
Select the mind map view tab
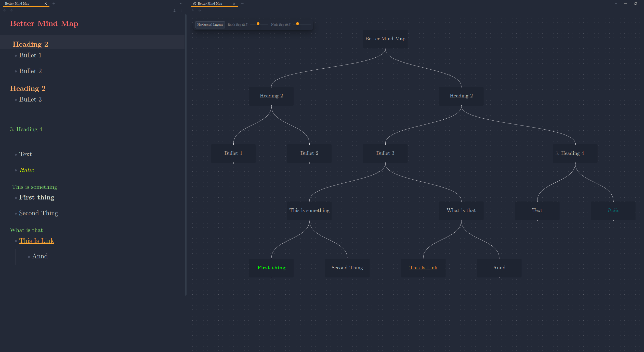(x=210, y=4)
